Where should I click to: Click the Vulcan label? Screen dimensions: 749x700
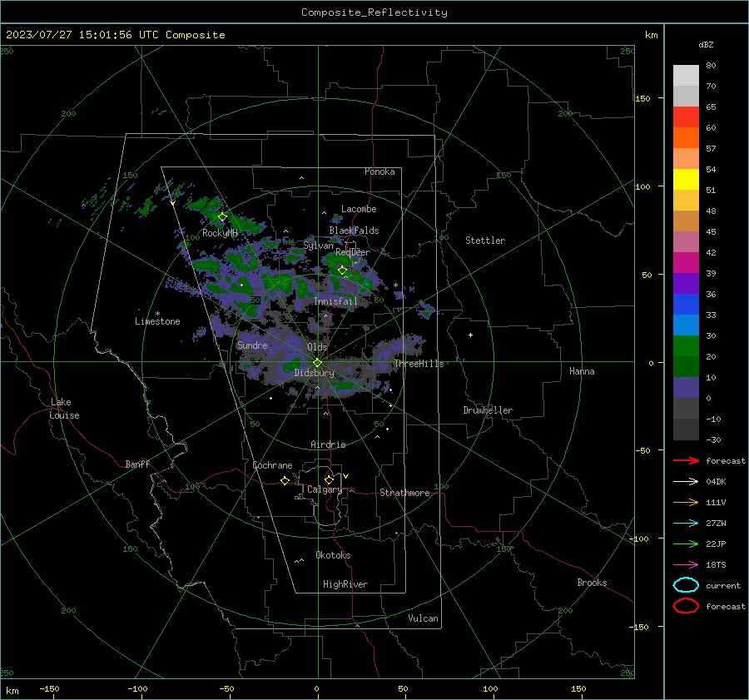[x=423, y=618]
